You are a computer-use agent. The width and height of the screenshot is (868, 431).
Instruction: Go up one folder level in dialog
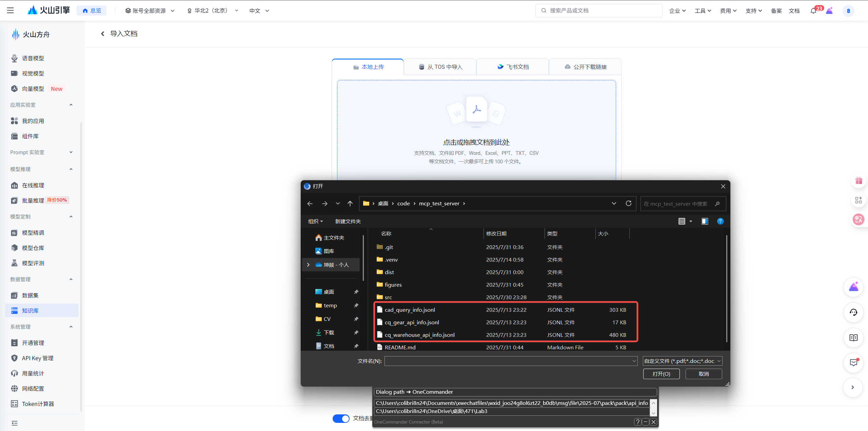pos(350,203)
